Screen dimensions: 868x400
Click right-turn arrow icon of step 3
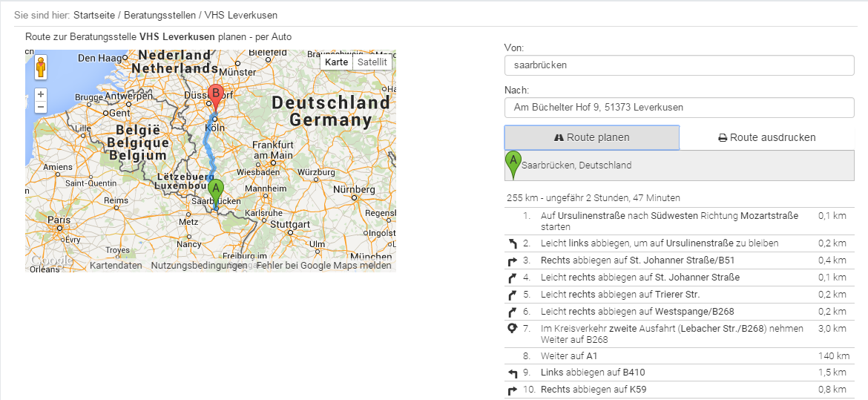(512, 260)
